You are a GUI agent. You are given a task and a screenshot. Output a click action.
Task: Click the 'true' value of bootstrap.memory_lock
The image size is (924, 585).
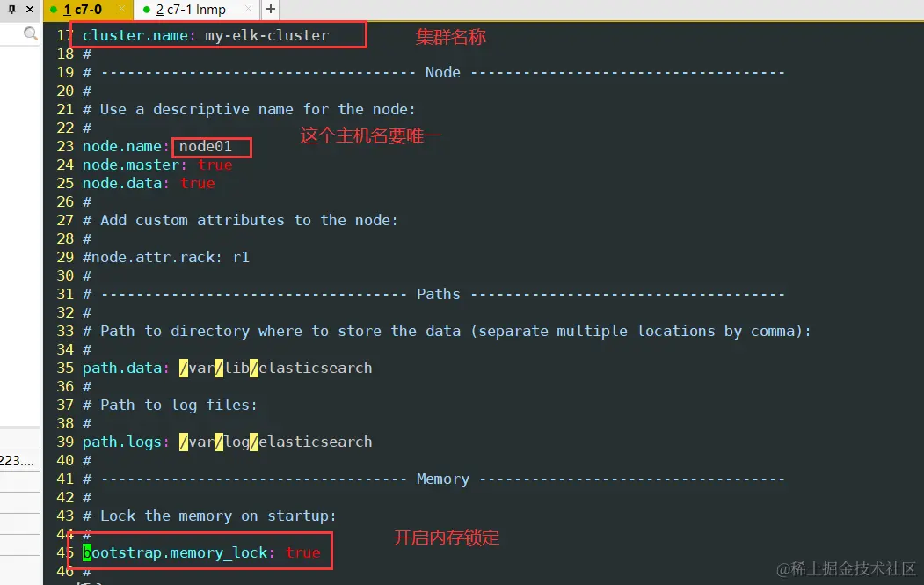point(303,552)
